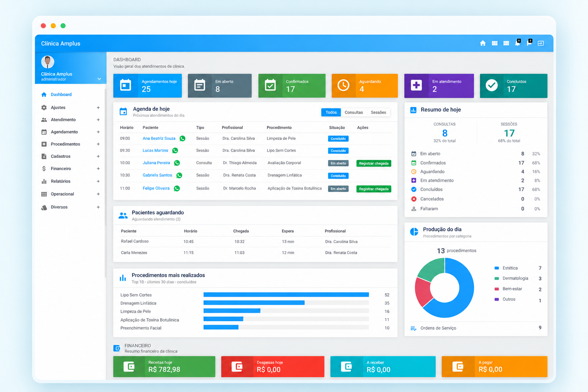Click the 'Ordens de Serviço' row
588x392 pixels.
pos(476,328)
